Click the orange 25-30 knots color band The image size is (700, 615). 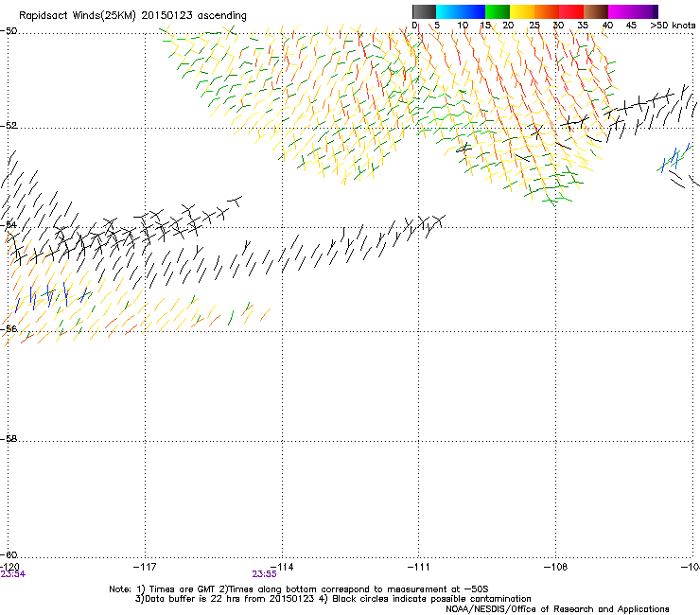[x=547, y=11]
